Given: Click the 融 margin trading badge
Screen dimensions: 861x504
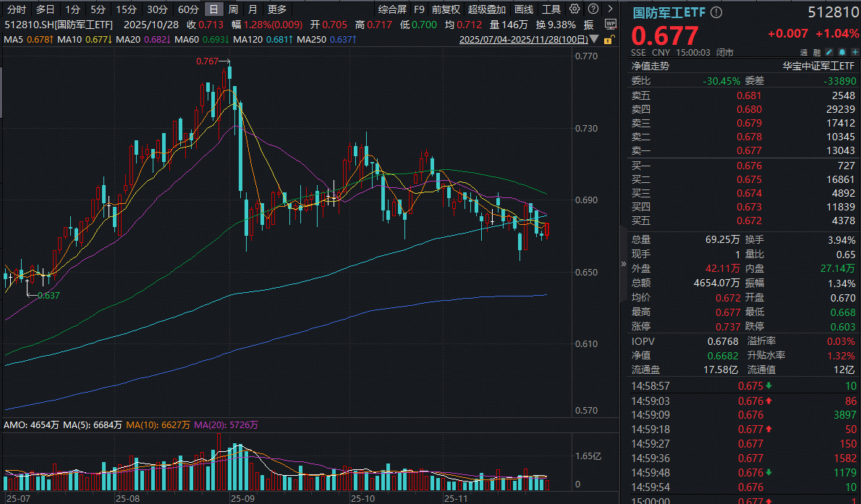Looking at the screenshot, I should click(x=816, y=53).
